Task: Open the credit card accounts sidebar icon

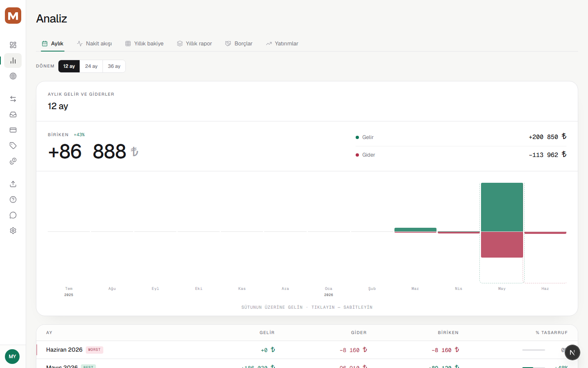Action: 13,130
